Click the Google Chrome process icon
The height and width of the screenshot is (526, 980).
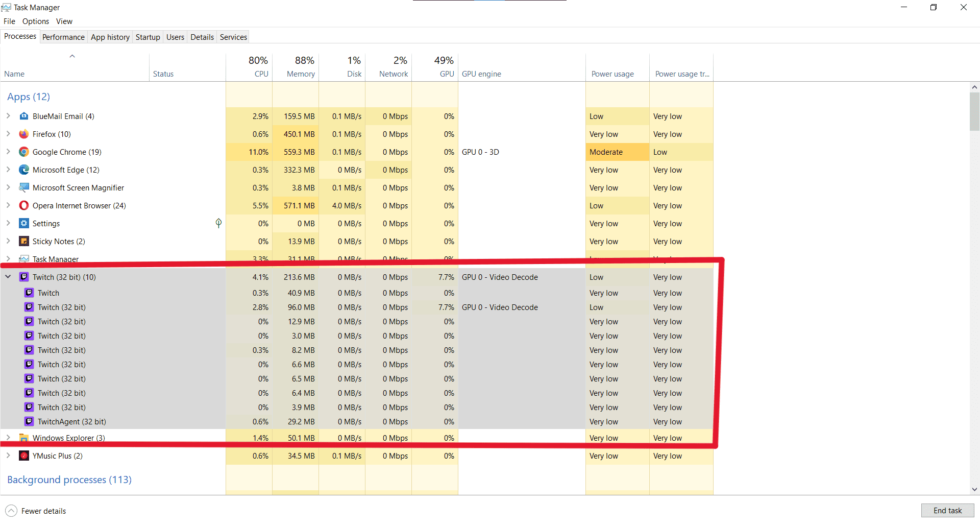24,152
